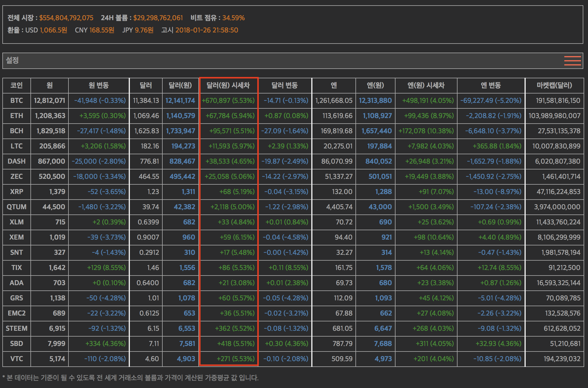The image size is (588, 388).
Task: Click BTC premium +670,897 (5.53%)
Action: click(x=228, y=101)
